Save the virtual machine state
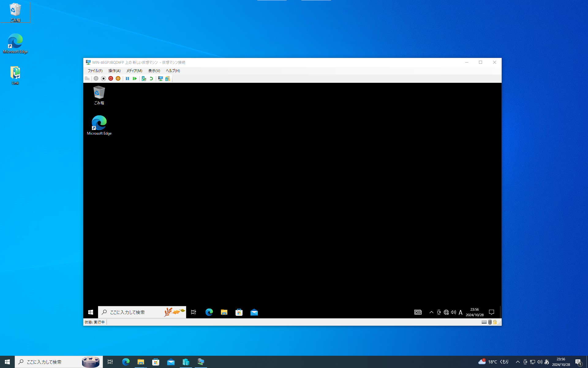588x368 pixels. (x=118, y=79)
